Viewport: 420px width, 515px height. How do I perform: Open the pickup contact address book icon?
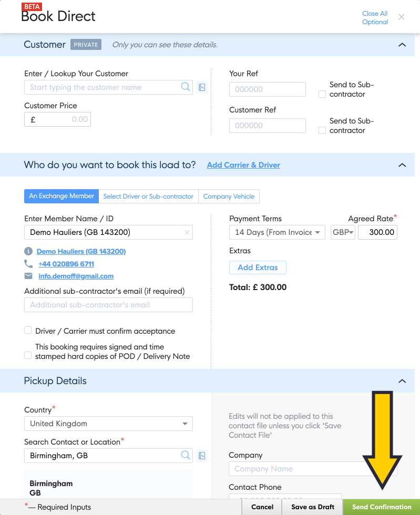[201, 456]
